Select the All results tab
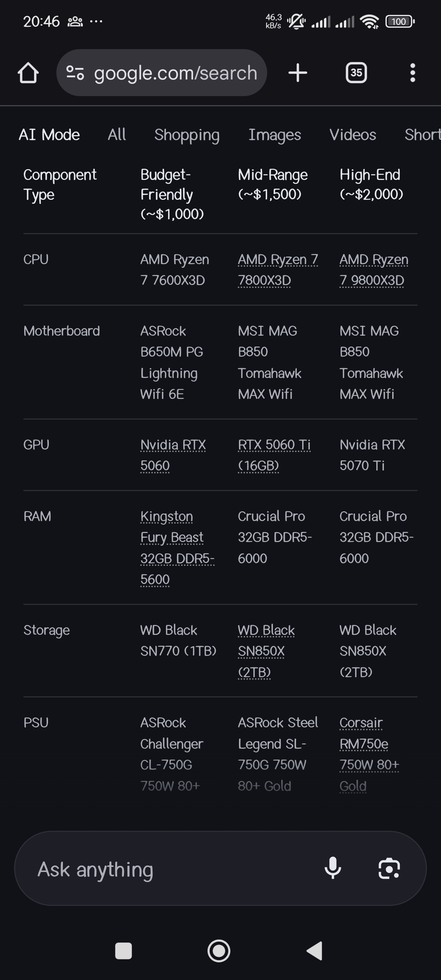The image size is (441, 980). 116,135
